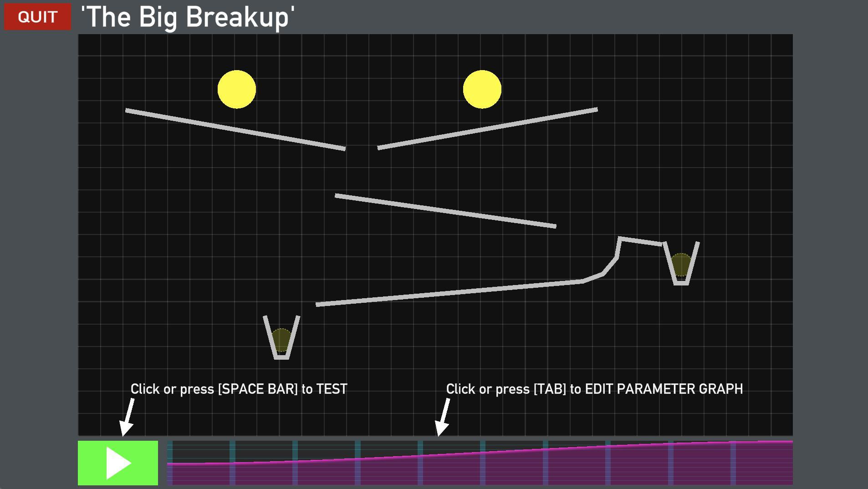The image size is (868, 489).
Task: Click the 'press [SPACE BAR] to TEST' hint text
Action: pyautogui.click(x=264, y=389)
